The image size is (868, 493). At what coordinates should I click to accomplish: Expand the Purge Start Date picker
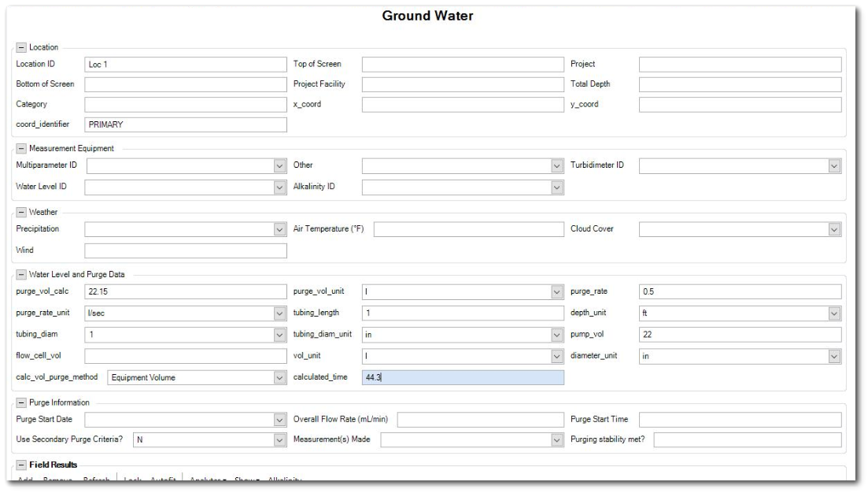click(x=279, y=420)
